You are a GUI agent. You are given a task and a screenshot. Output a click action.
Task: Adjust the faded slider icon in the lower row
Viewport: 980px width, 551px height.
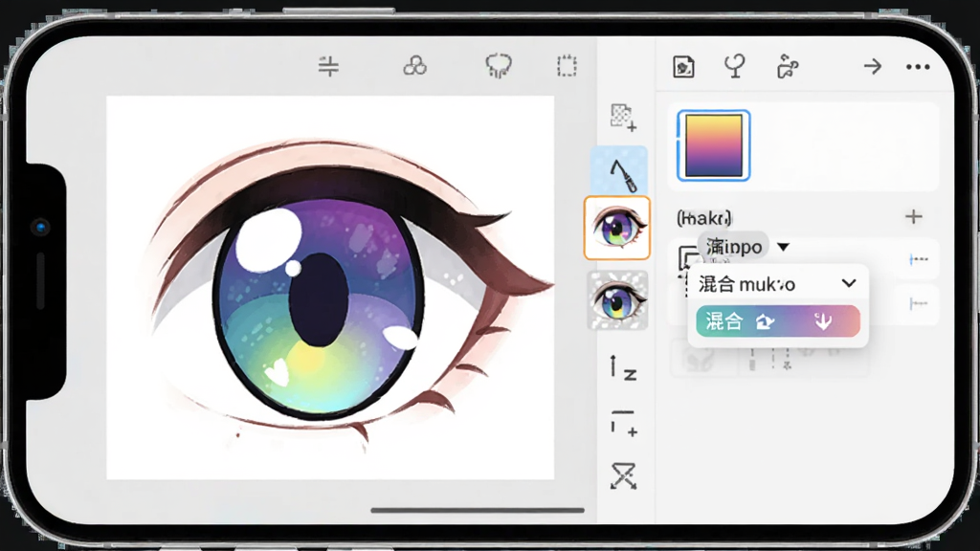point(918,303)
